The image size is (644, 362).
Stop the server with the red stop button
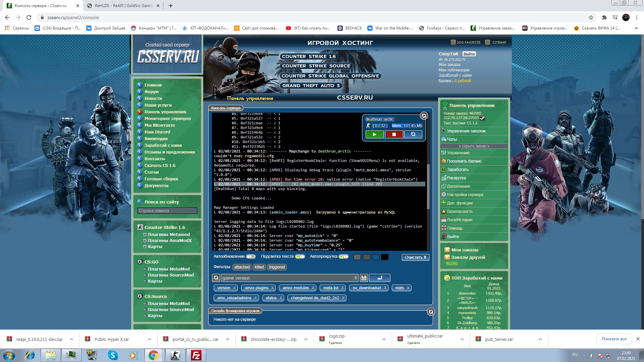click(x=394, y=134)
